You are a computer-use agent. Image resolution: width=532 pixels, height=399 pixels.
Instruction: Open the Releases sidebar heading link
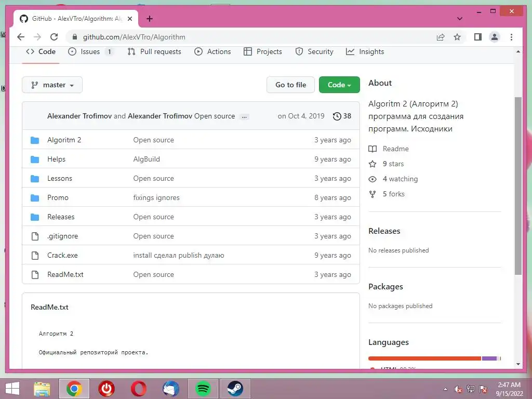384,231
